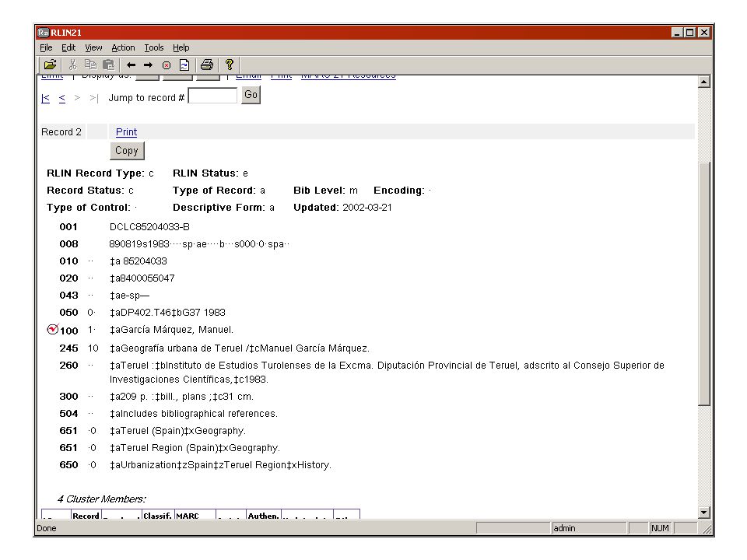Click the 050 call number DP402.T46
The image size is (747, 560).
(x=167, y=313)
